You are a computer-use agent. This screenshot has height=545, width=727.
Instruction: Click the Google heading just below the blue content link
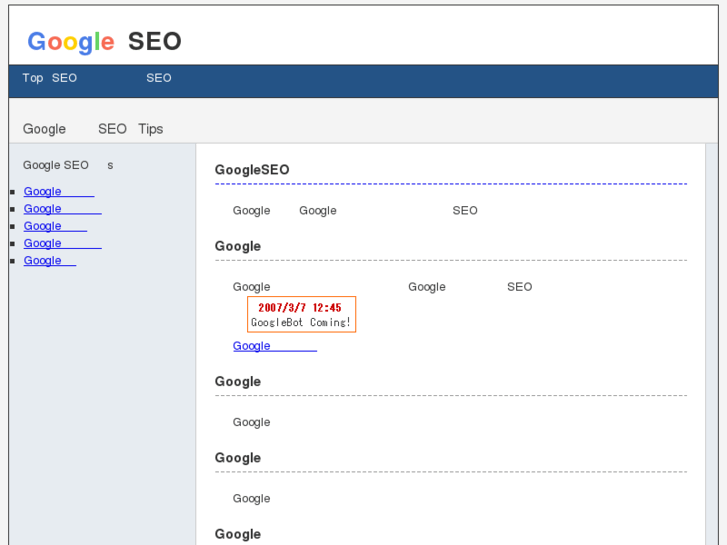238,381
